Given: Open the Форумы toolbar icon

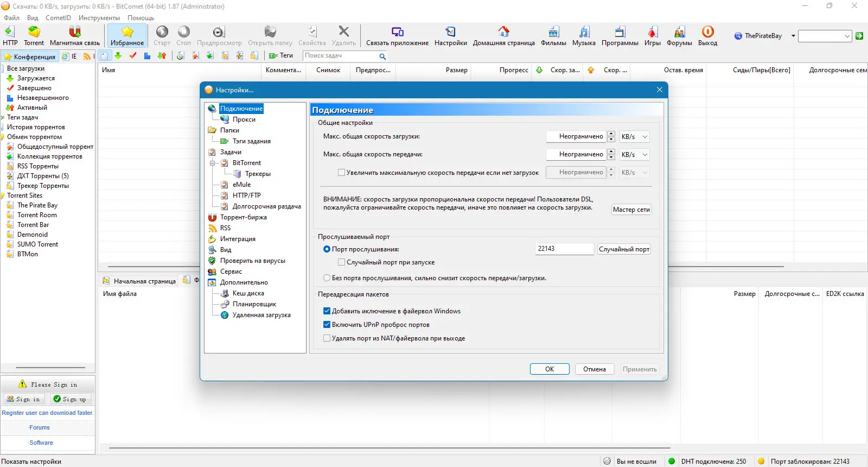Looking at the screenshot, I should pyautogui.click(x=679, y=36).
